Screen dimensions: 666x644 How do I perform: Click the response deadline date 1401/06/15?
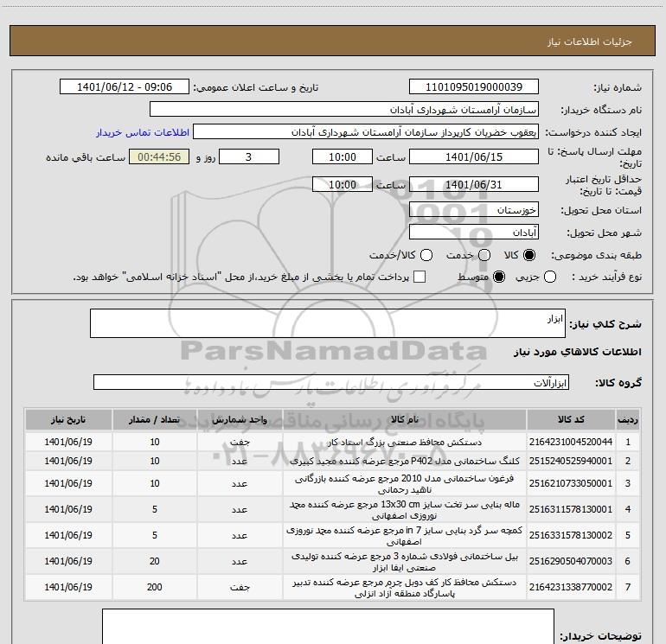point(474,157)
